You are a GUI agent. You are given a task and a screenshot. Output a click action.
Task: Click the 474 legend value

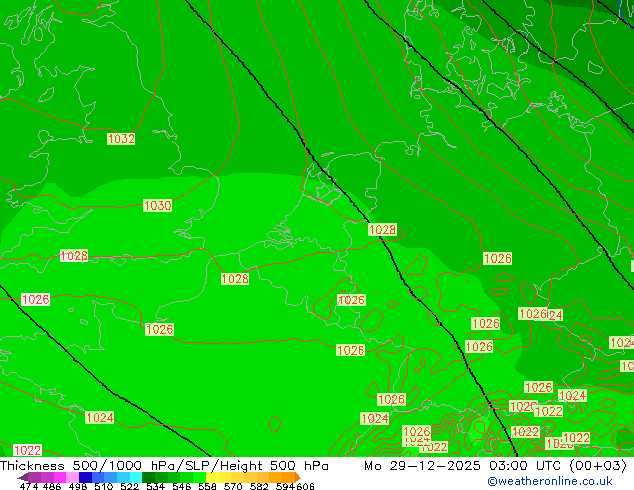(29, 486)
